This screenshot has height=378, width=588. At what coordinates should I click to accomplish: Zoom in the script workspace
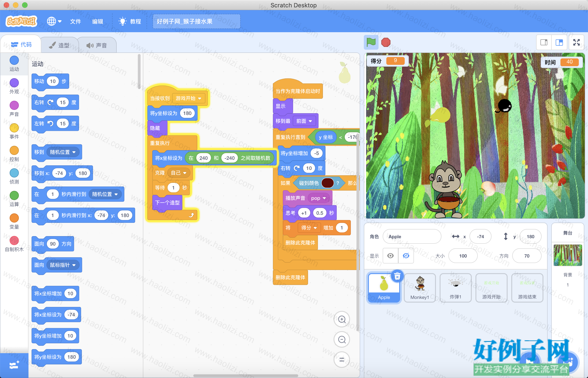[342, 319]
